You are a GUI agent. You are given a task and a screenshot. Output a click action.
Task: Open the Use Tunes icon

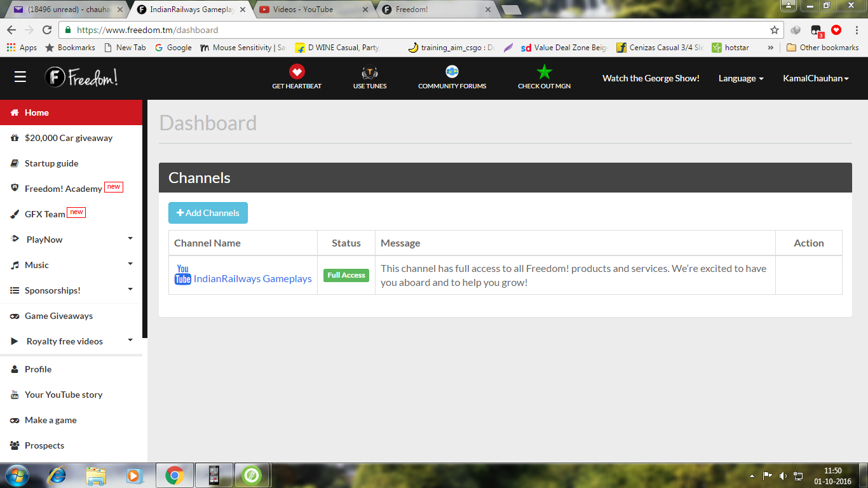tap(370, 72)
